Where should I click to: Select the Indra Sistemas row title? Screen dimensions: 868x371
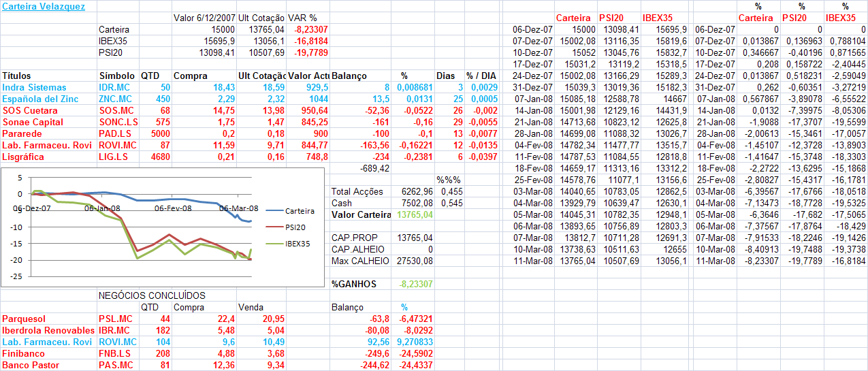click(35, 87)
